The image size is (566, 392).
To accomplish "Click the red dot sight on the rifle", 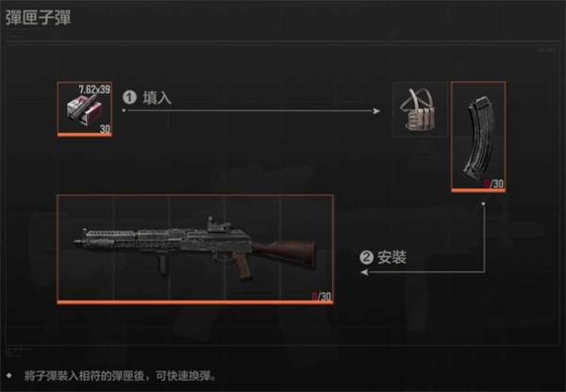I will point(220,224).
